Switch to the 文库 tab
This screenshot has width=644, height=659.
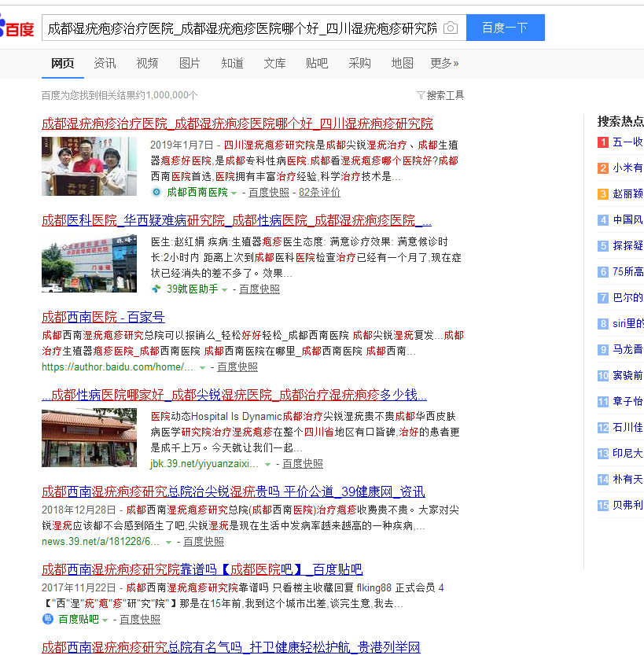click(x=274, y=64)
